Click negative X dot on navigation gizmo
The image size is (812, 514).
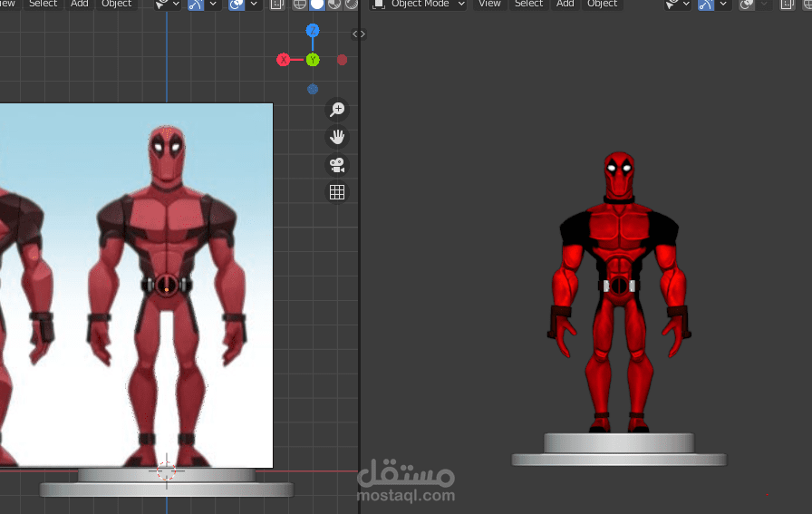(x=342, y=60)
